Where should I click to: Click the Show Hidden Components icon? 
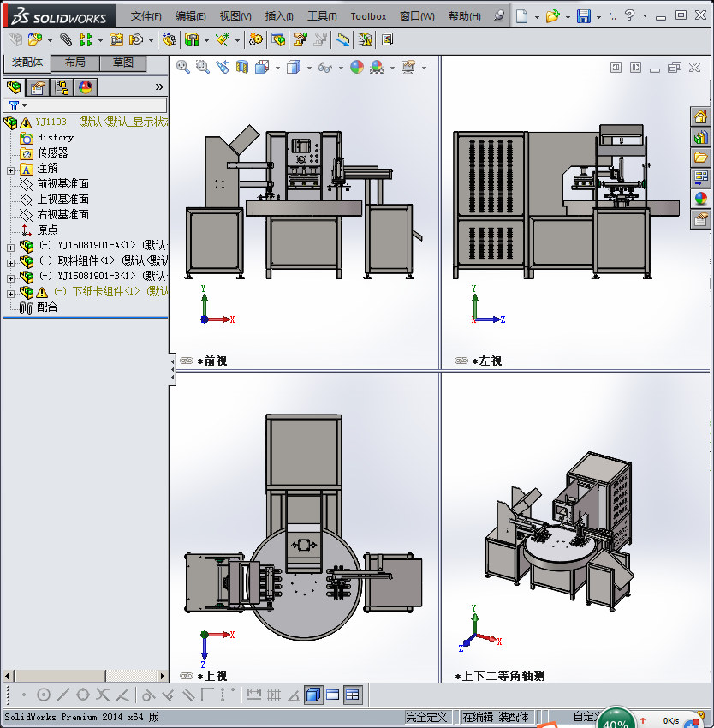(x=169, y=40)
